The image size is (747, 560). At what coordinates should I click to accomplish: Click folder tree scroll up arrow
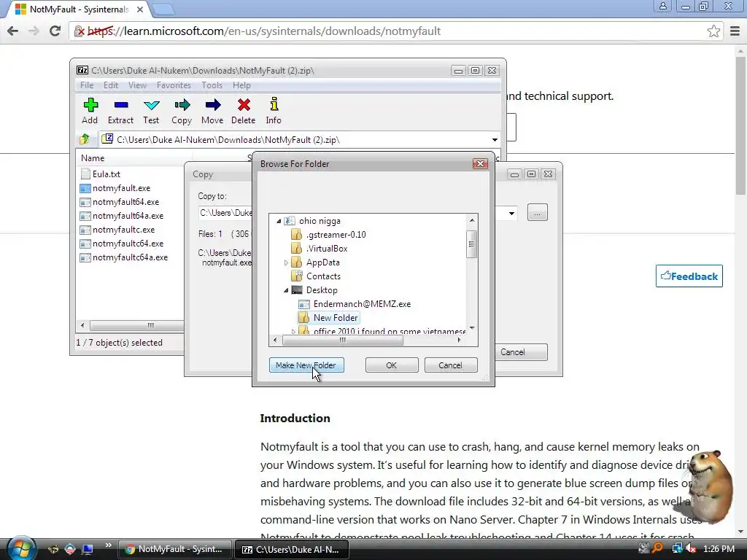click(472, 220)
